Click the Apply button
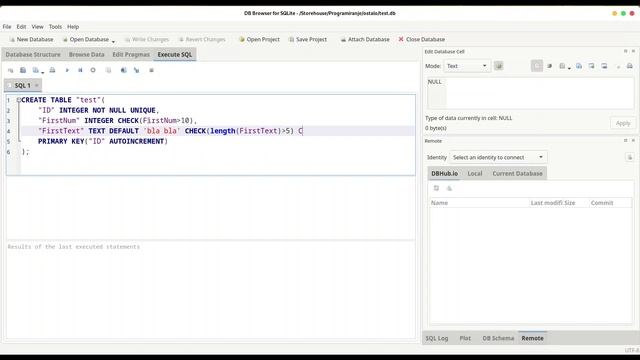This screenshot has width=640, height=360. click(623, 123)
